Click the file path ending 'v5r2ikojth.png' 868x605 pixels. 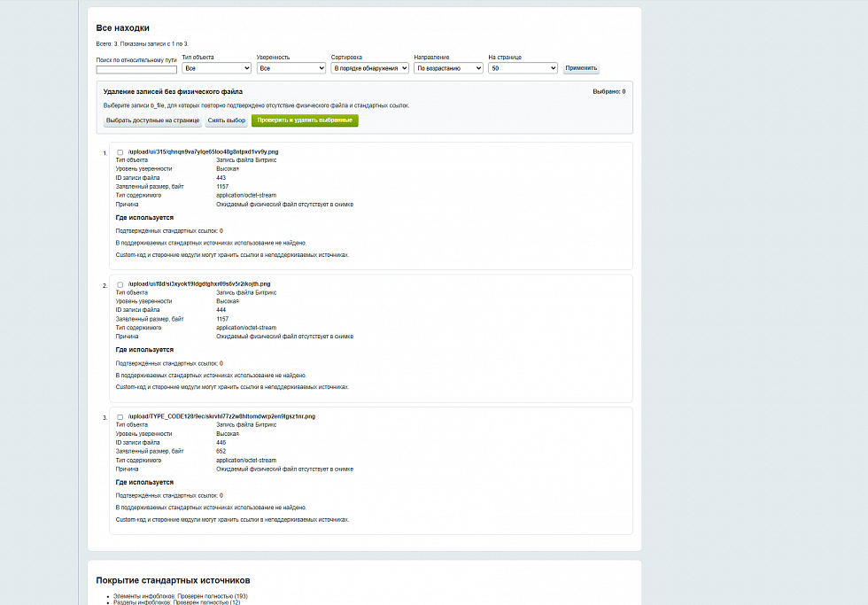point(199,284)
